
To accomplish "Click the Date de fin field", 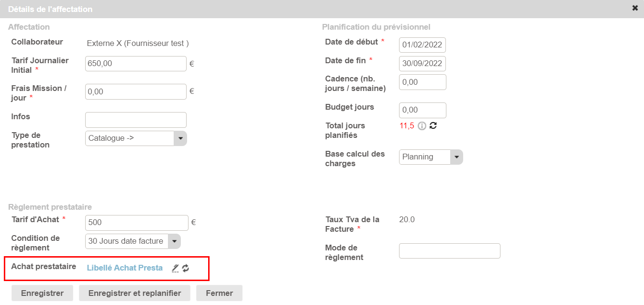I will (x=422, y=64).
